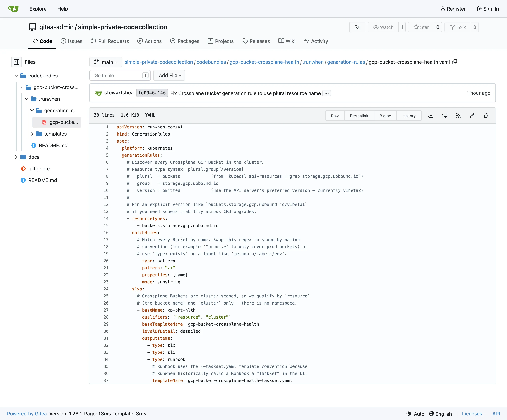Collapse the gcp-bucket-cross... folder
This screenshot has width=507, height=420.
21,87
